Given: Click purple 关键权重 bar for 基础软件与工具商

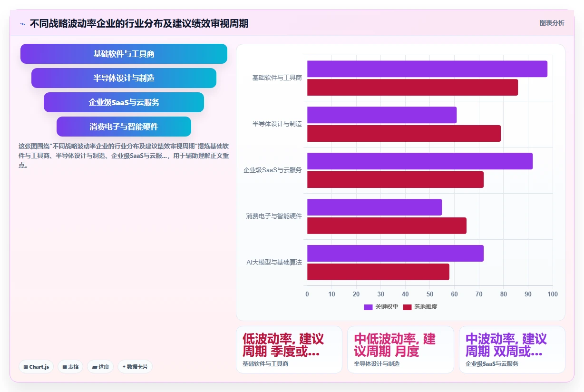Looking at the screenshot, I should point(427,69).
